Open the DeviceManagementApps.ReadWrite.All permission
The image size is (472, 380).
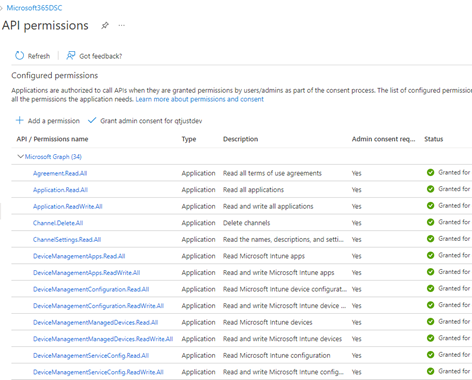pyautogui.click(x=87, y=273)
